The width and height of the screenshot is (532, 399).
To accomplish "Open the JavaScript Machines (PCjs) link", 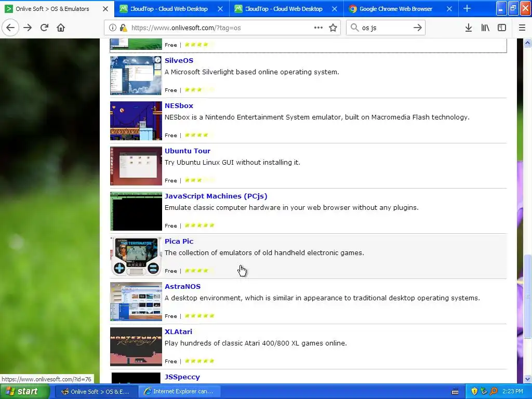I will point(216,196).
